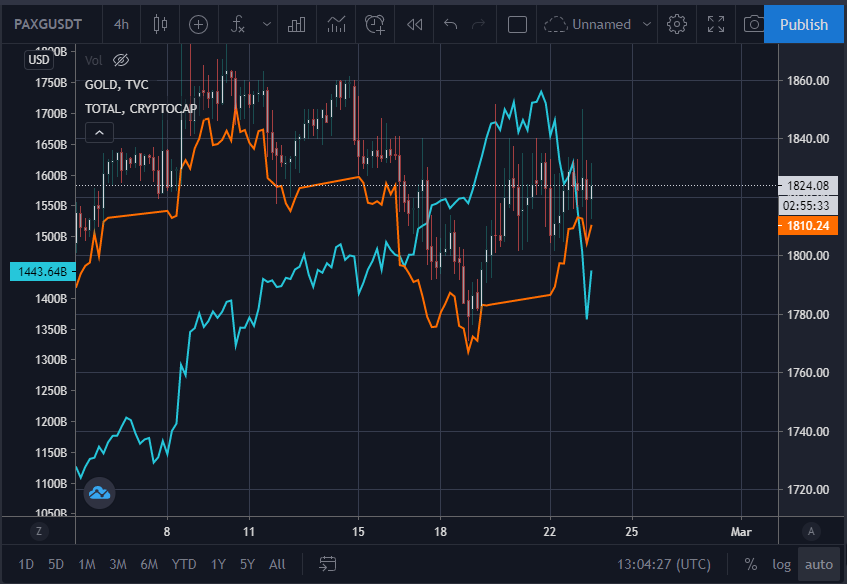This screenshot has width=847, height=584.
Task: Toggle auto scale mode
Action: coord(819,565)
